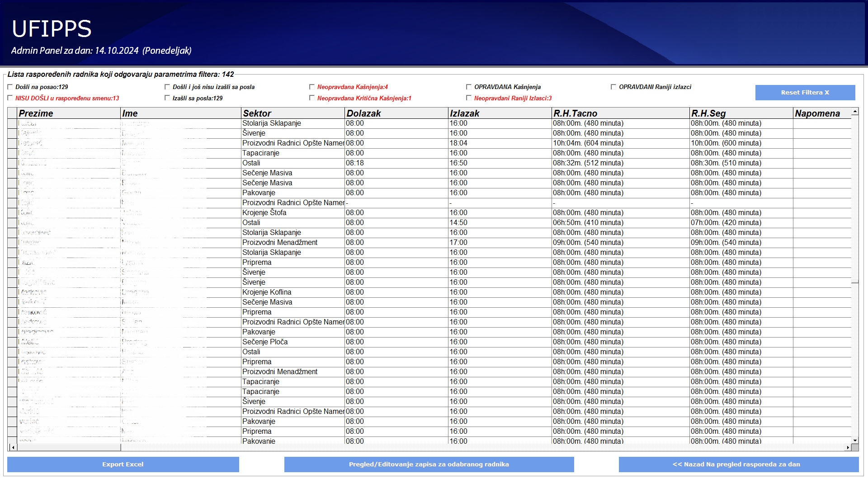
Task: Open Pregled/Editovanje zapisa za odabranog radnika
Action: tap(429, 465)
